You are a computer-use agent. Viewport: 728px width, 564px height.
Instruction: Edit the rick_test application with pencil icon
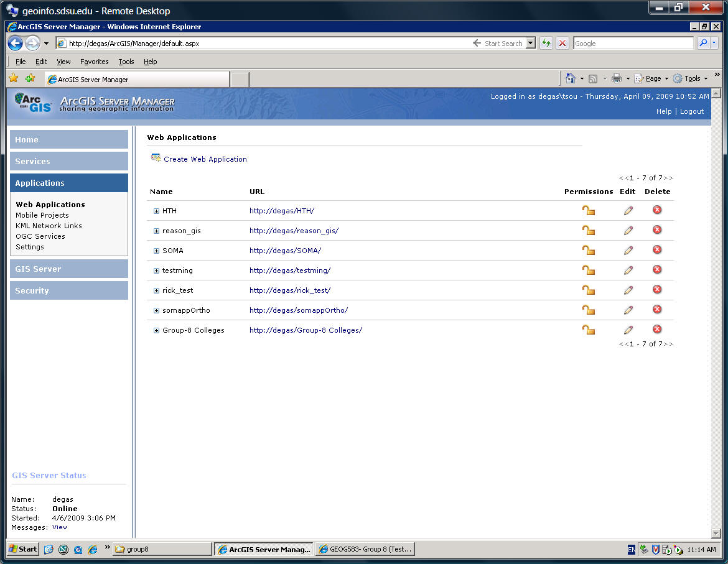tap(628, 290)
